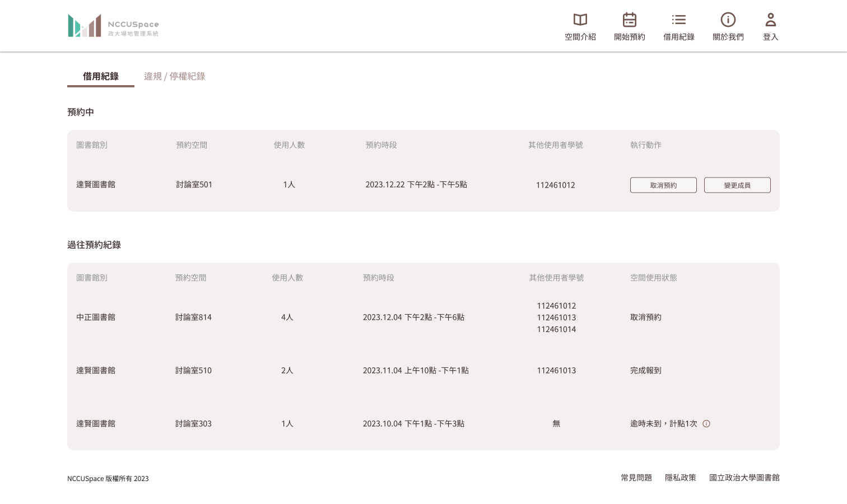Viewport: 847px width, 504px height.
Task: Visit 國立政治大學圖書館 footer link
Action: click(744, 478)
